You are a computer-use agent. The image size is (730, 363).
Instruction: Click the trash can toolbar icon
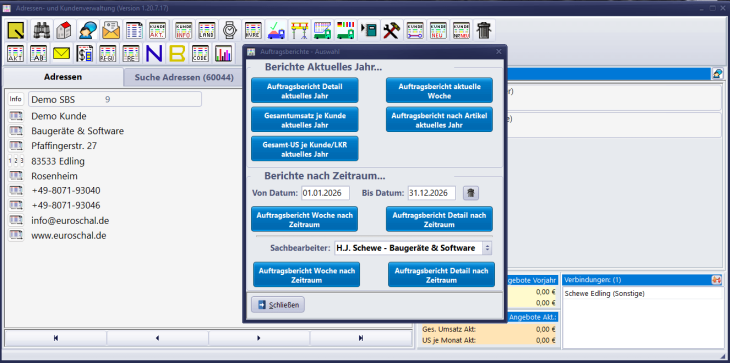point(485,30)
